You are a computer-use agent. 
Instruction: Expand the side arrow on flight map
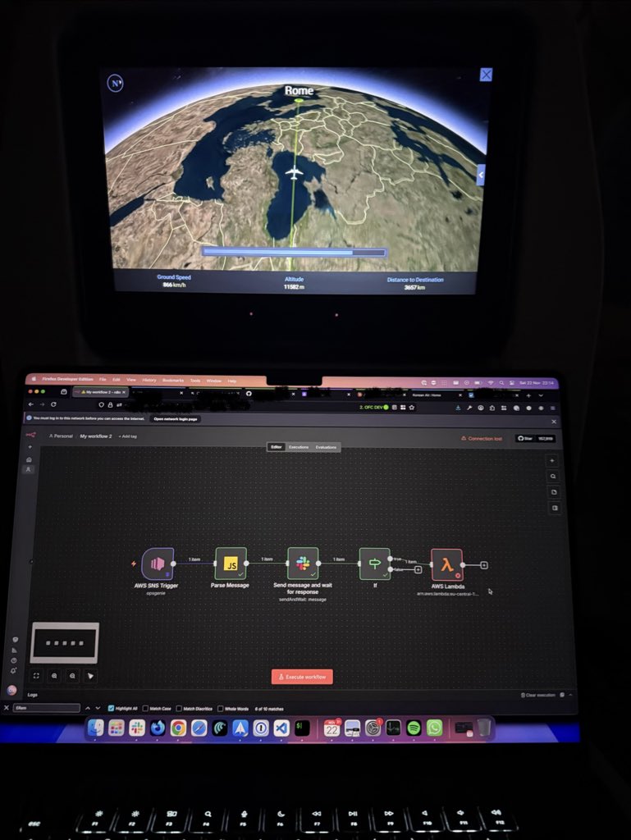pos(481,175)
